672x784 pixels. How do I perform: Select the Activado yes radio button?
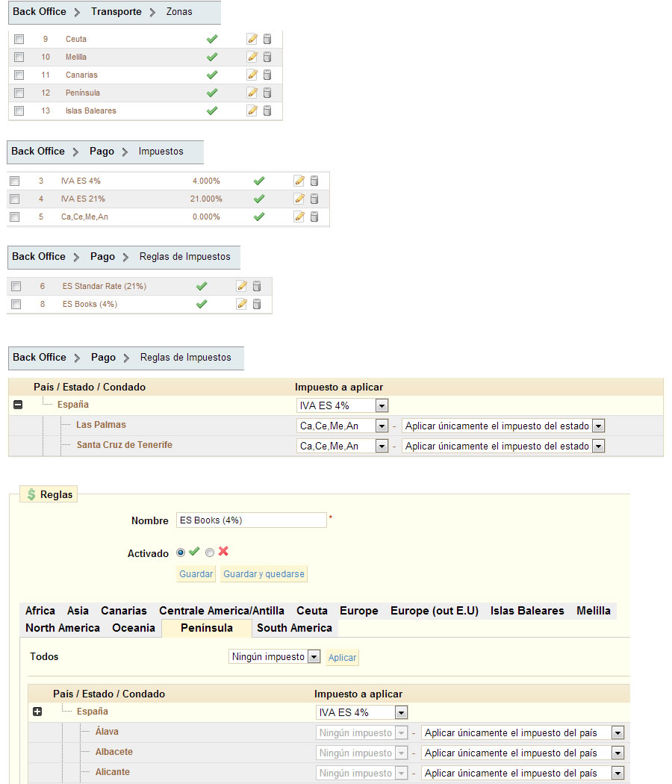(181, 553)
